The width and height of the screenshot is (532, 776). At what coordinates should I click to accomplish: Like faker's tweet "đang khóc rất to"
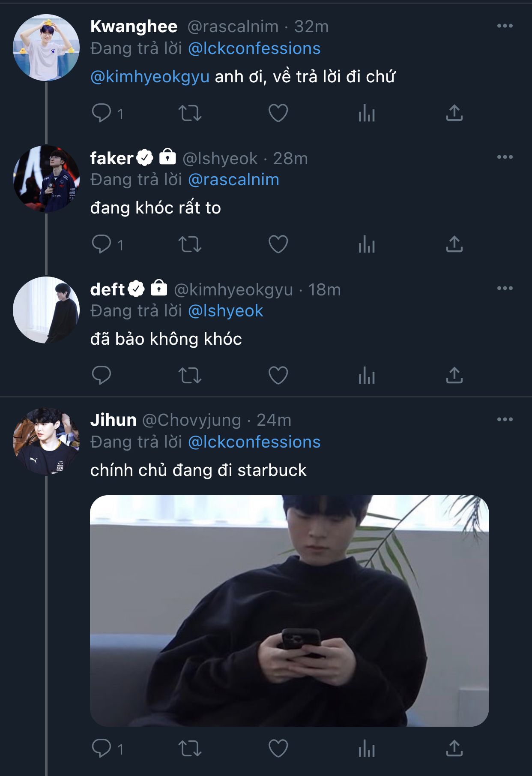click(278, 244)
